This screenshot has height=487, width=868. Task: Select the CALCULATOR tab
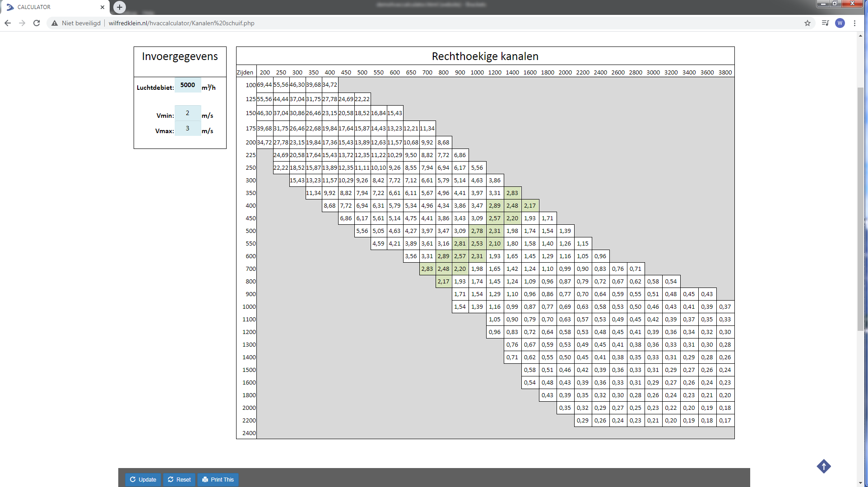tap(50, 7)
